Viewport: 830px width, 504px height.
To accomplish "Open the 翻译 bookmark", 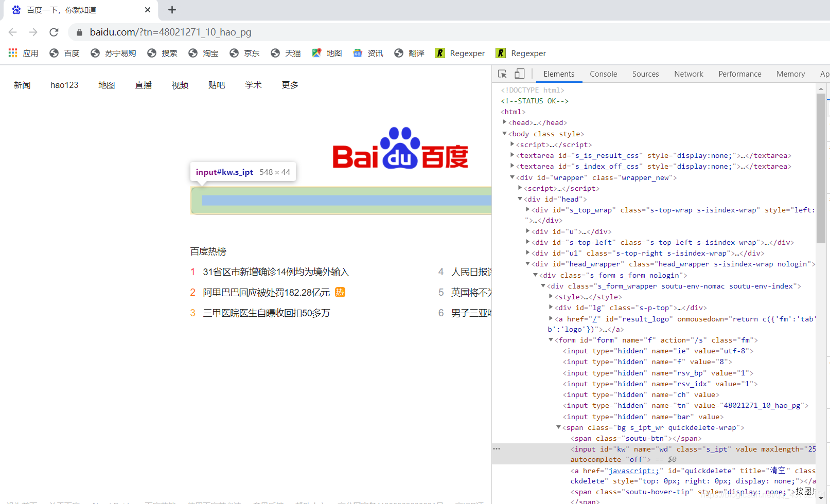I will (409, 53).
